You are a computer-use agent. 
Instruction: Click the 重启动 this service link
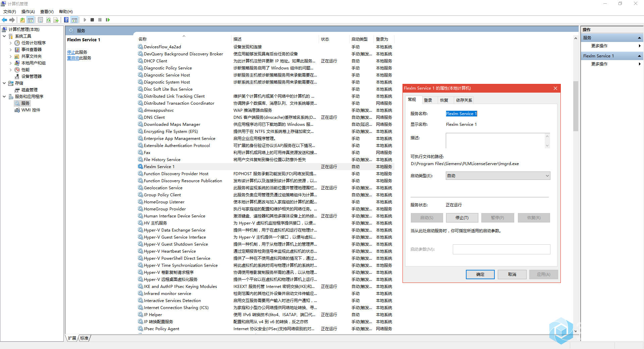coord(73,58)
